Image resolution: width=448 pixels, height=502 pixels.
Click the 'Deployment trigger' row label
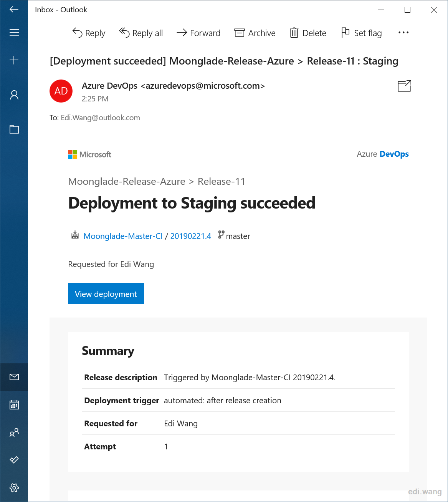tap(122, 401)
